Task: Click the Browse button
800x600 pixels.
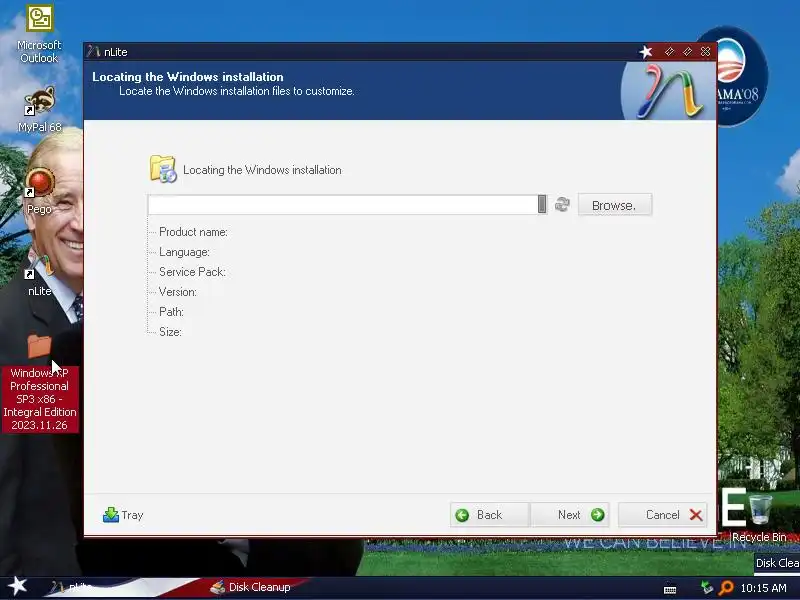Action: pos(615,205)
